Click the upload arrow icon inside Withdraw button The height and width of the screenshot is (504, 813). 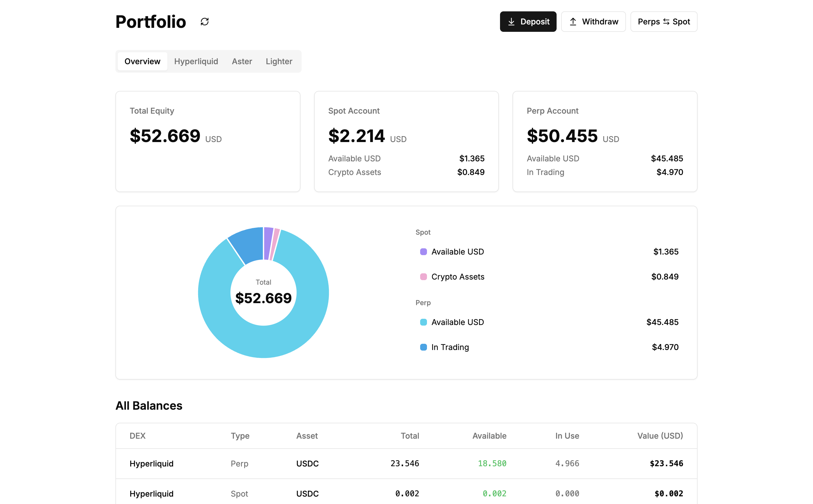[x=573, y=21]
